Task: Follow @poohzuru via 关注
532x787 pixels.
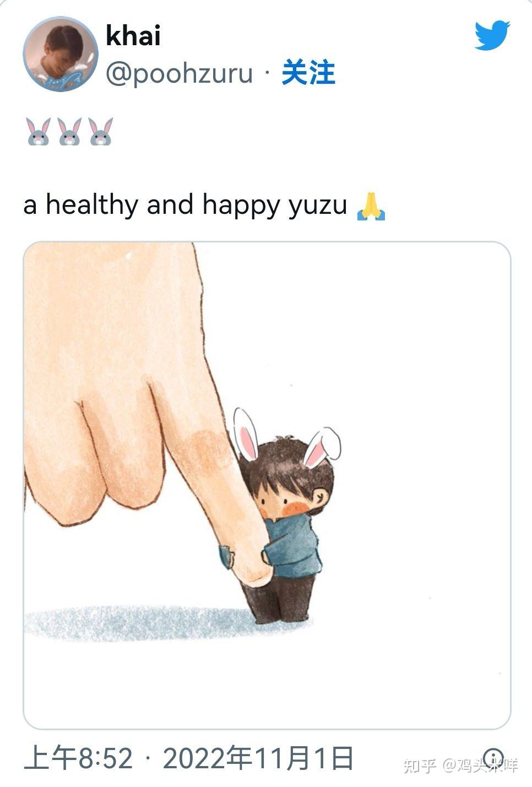Action: point(308,73)
